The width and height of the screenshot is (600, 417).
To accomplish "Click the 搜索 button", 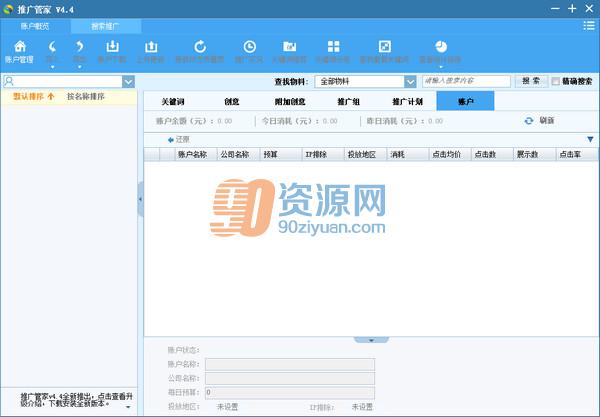I will [x=531, y=81].
